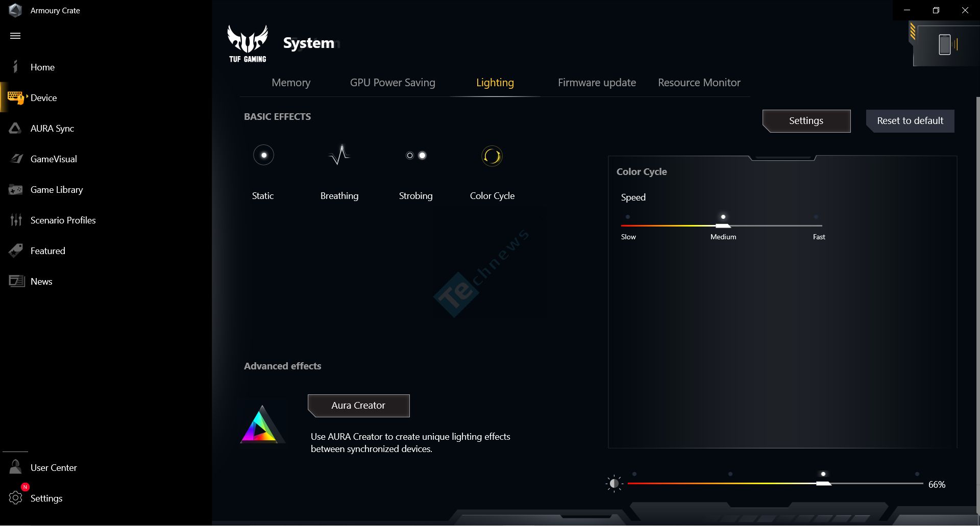Open the hamburger menu in sidebar

point(15,36)
